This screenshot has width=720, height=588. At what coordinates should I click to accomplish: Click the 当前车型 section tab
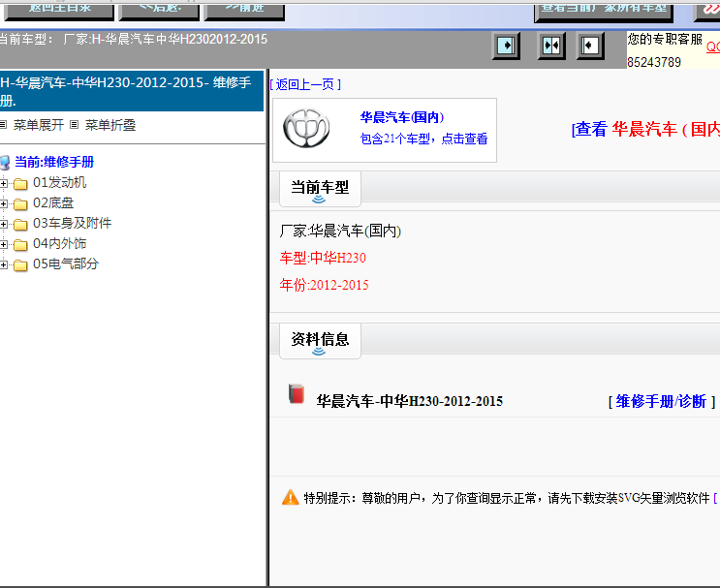320,189
